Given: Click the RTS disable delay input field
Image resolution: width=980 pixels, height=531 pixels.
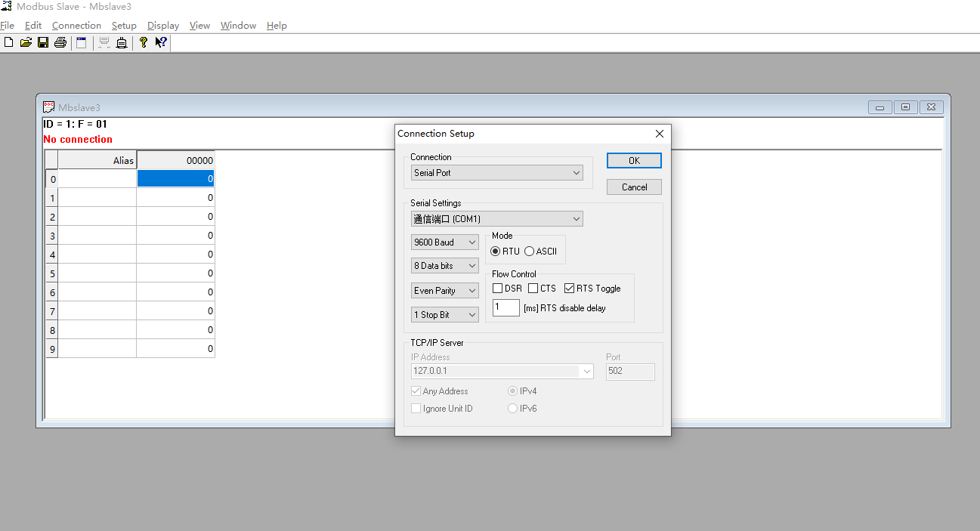Looking at the screenshot, I should pyautogui.click(x=506, y=308).
